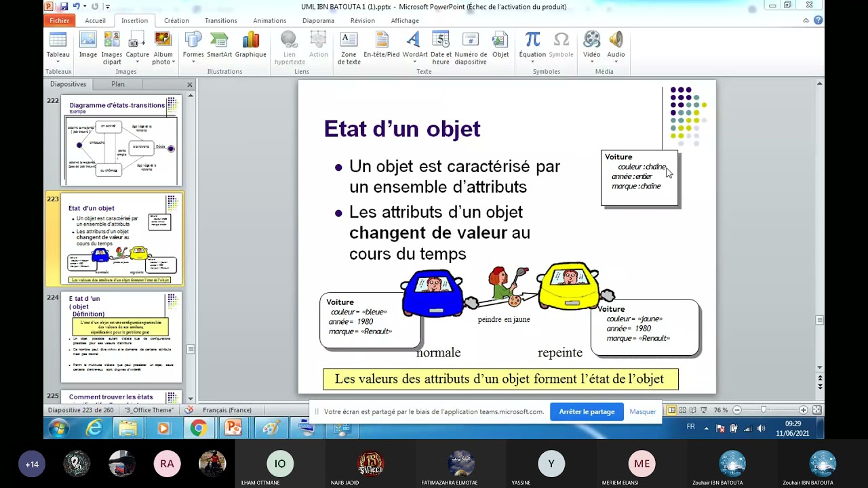Insert a Graphique chart
868x488 pixels.
pyautogui.click(x=250, y=45)
